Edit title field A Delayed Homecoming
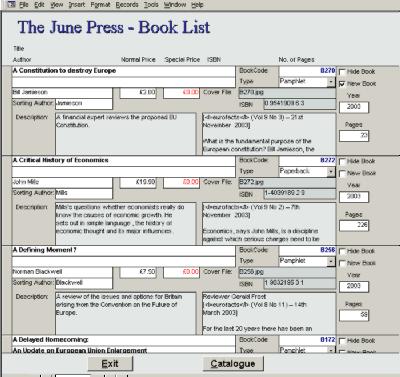 123,340
